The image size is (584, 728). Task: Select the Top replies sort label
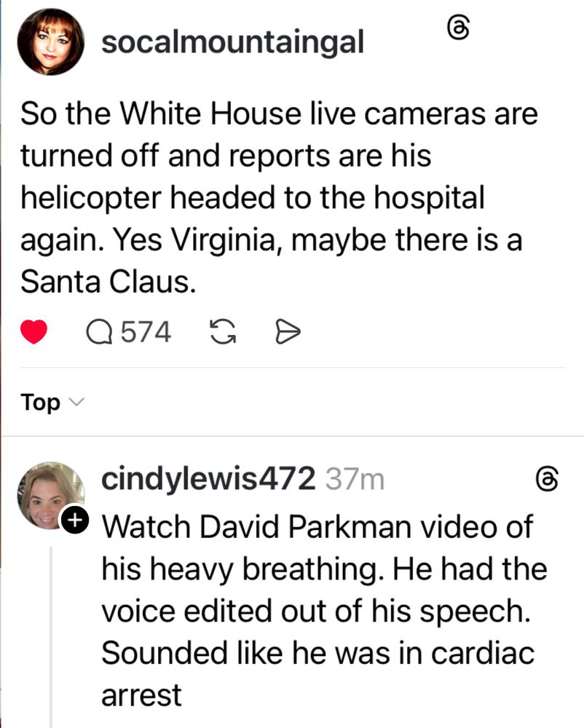click(40, 402)
